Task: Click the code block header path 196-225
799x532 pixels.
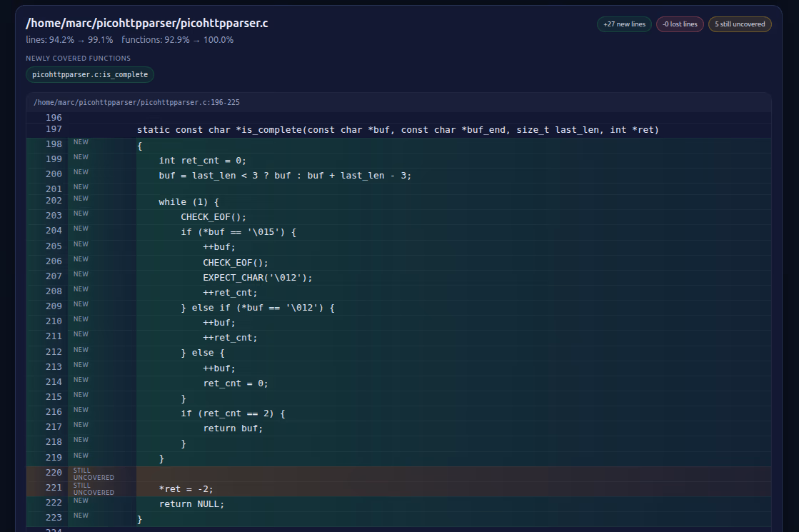Action: click(x=136, y=102)
